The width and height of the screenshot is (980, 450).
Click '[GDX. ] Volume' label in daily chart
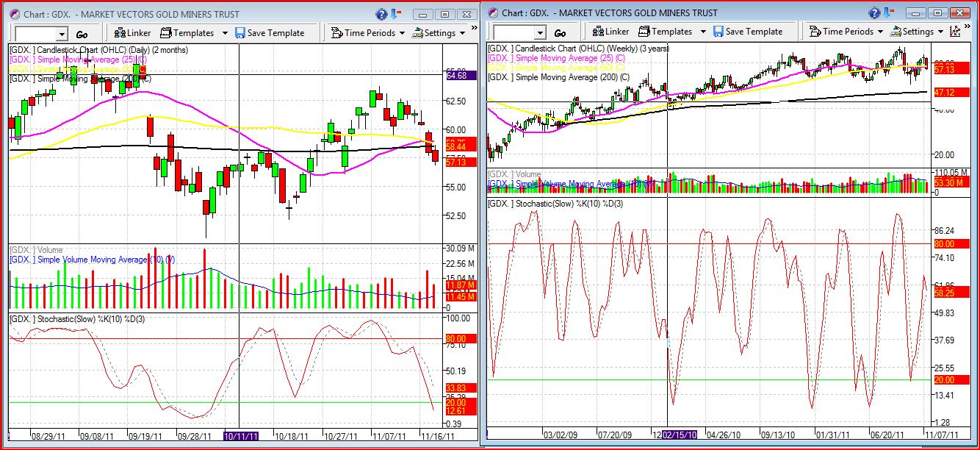pos(36,250)
